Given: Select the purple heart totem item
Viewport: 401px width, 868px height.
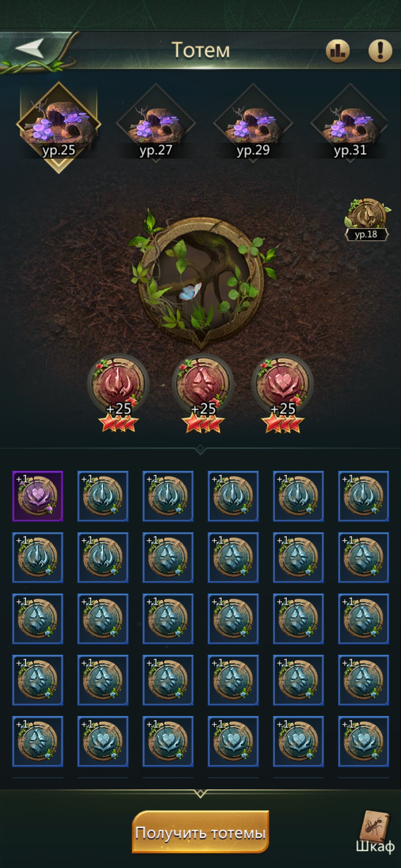Looking at the screenshot, I should 38,496.
